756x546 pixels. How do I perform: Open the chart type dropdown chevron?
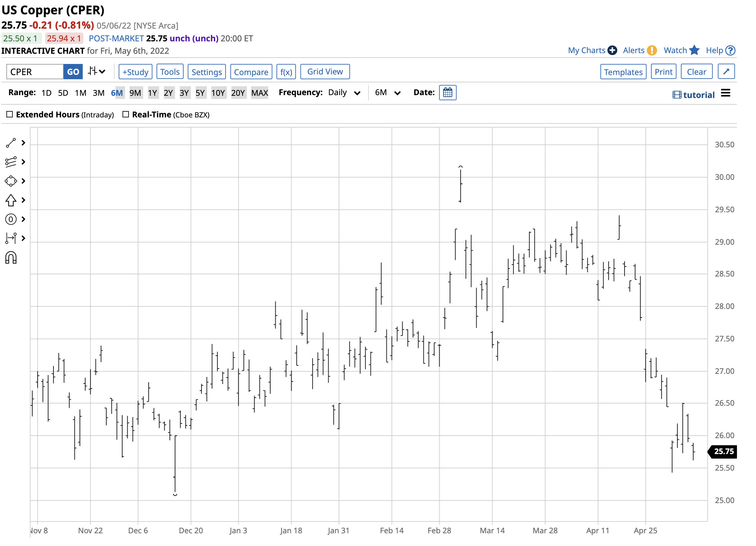103,71
